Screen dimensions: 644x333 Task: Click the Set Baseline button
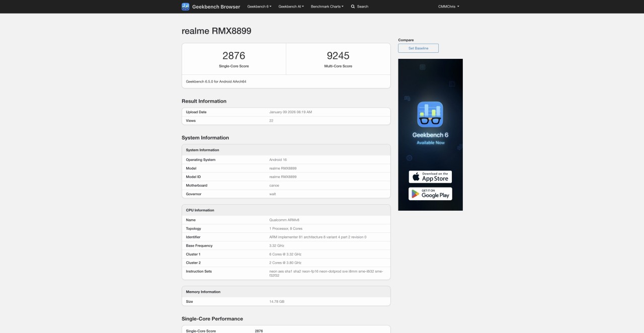point(418,48)
